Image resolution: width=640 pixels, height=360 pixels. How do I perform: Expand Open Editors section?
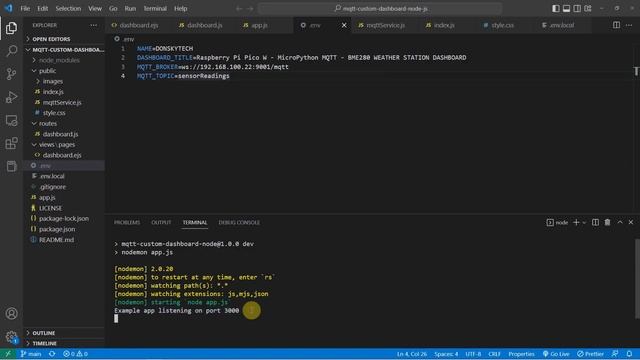click(64, 39)
